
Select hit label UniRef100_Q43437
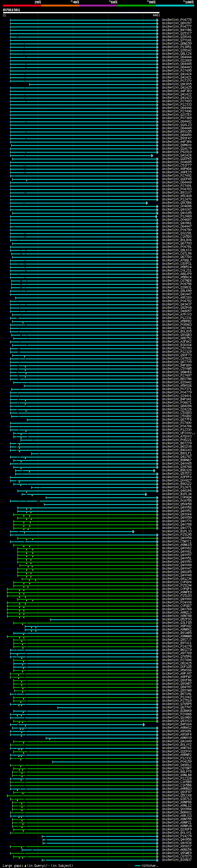(177, 304)
